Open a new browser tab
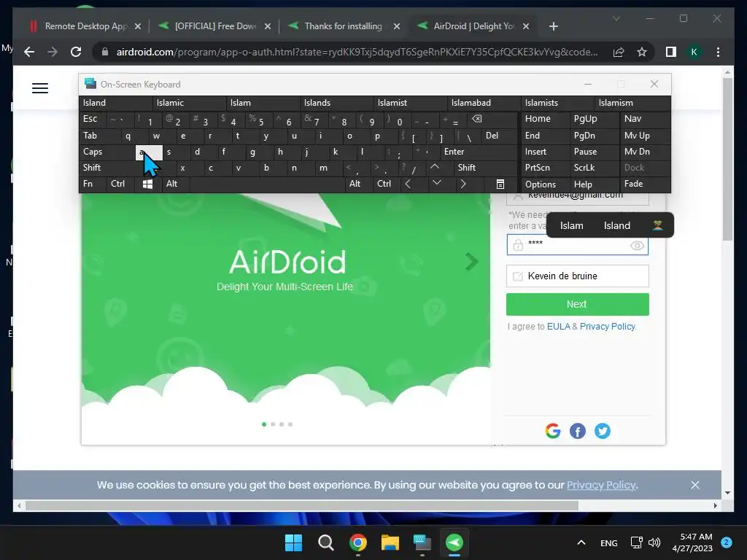 [553, 26]
